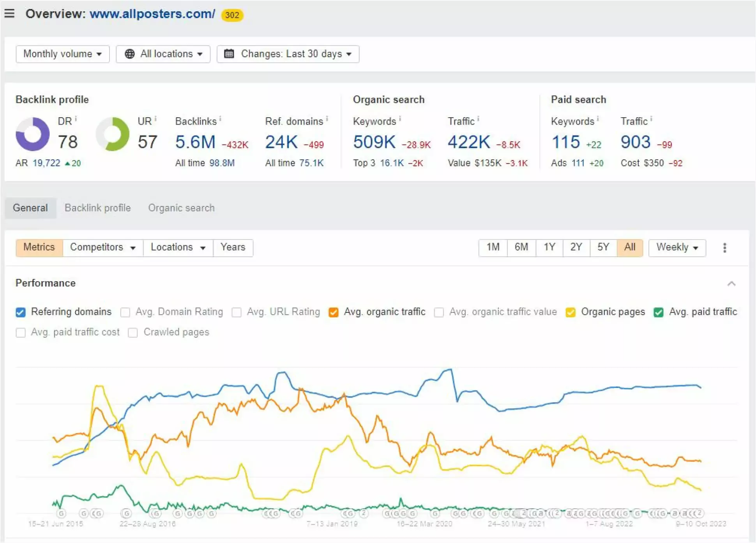Image resolution: width=756 pixels, height=543 pixels.
Task: Expand the Locations dropdown
Action: click(x=178, y=247)
